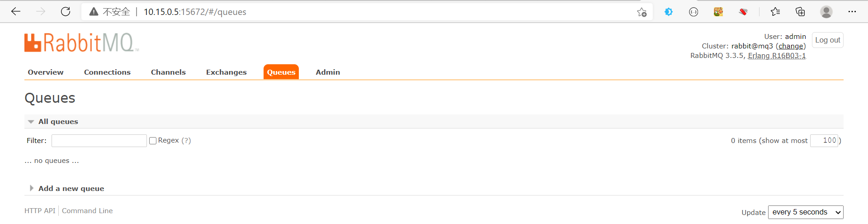Image resolution: width=868 pixels, height=224 pixels.
Task: Open the Update interval dropdown
Action: (806, 212)
